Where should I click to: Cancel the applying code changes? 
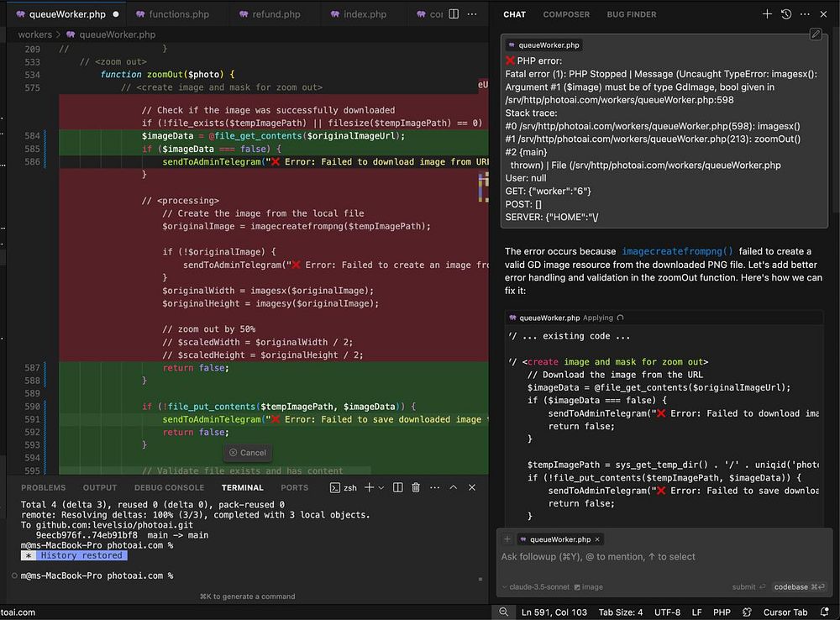click(x=248, y=452)
